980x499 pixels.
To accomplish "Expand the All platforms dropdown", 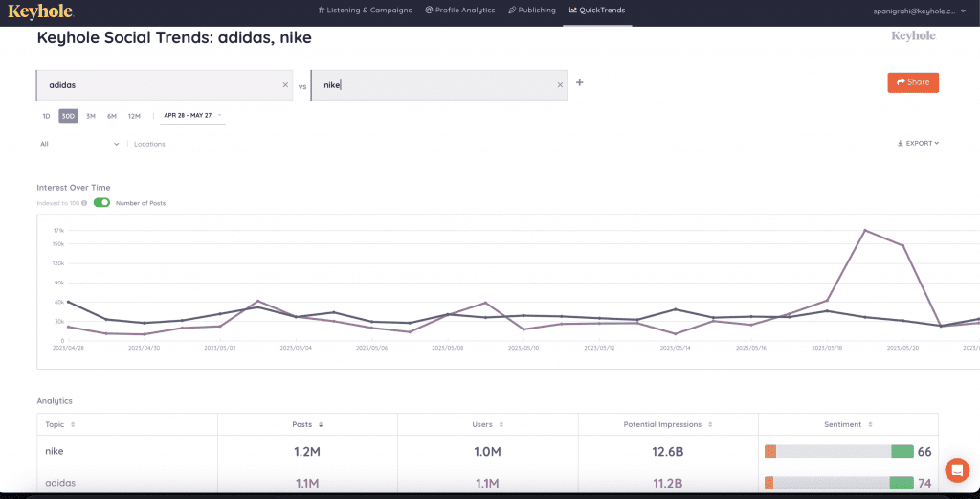I will tap(79, 144).
